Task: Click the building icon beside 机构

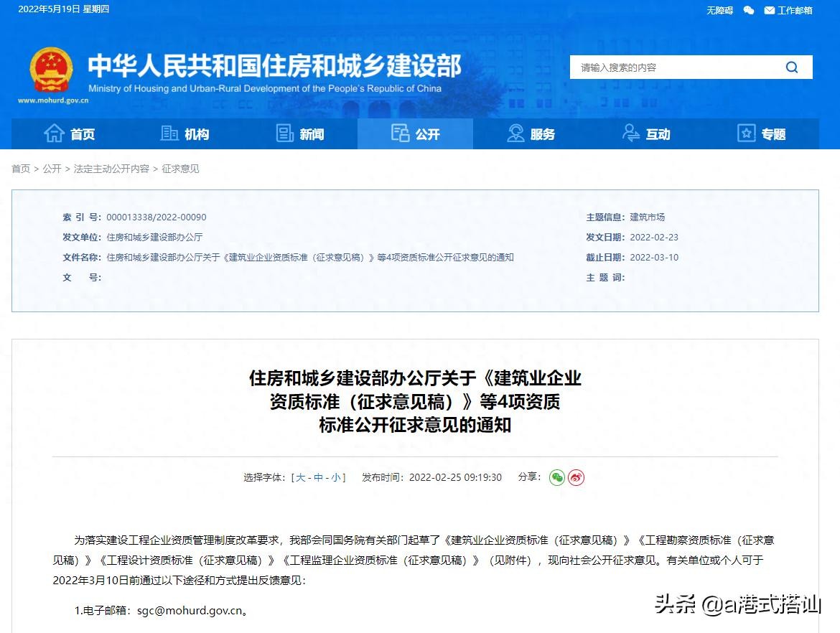Action: [169, 133]
